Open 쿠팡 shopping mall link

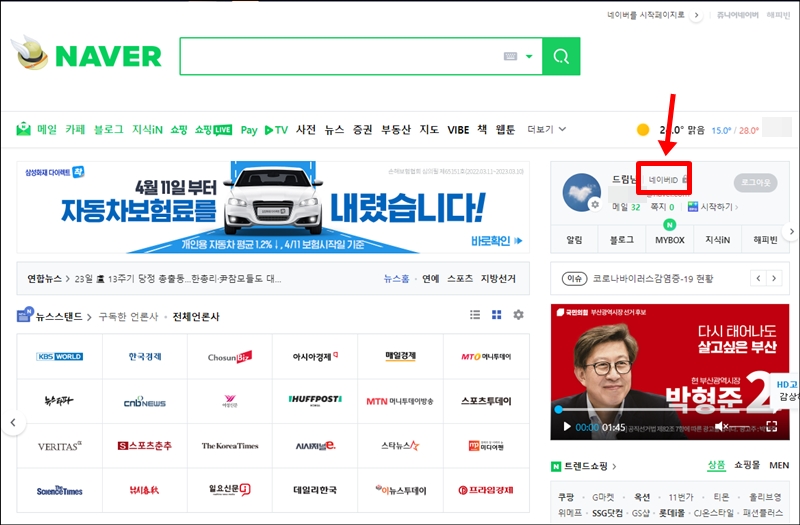566,497
